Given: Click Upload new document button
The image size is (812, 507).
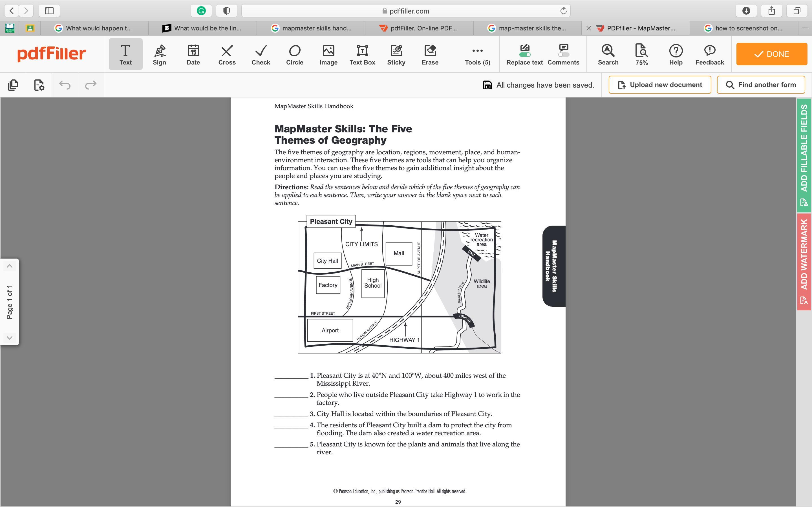Looking at the screenshot, I should tap(659, 85).
